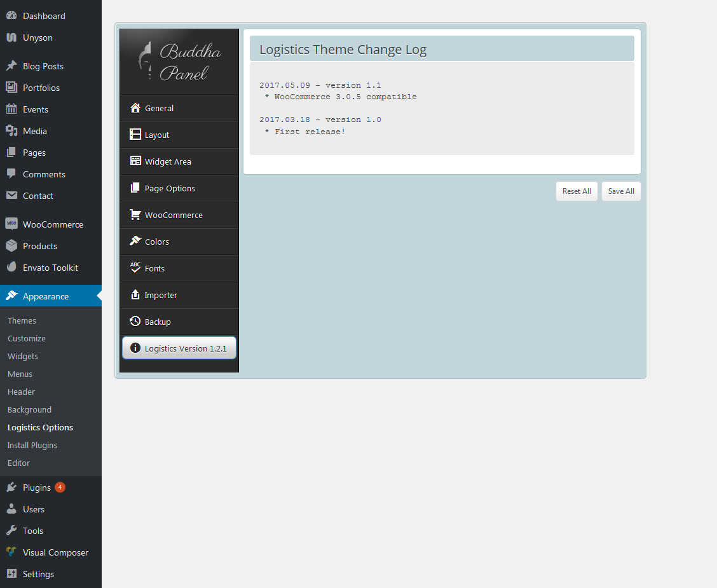The width and height of the screenshot is (717, 588).
Task: Open the Events menu item
Action: (51, 109)
